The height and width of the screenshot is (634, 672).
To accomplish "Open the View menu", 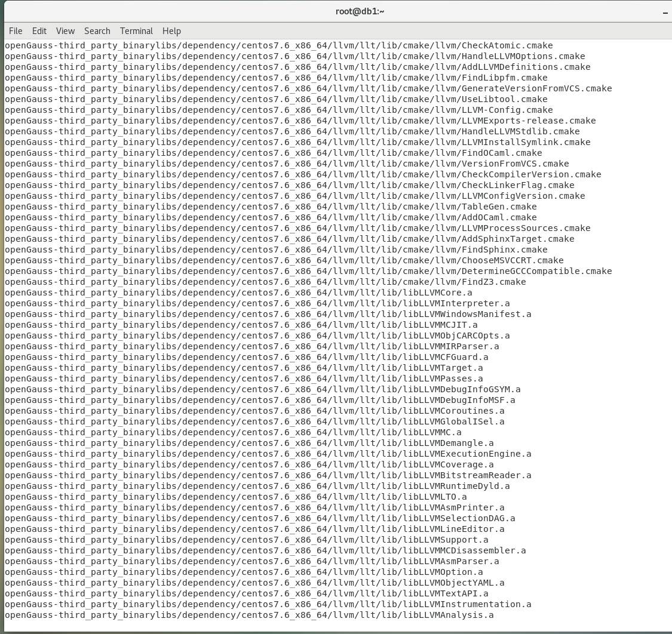I will click(65, 31).
